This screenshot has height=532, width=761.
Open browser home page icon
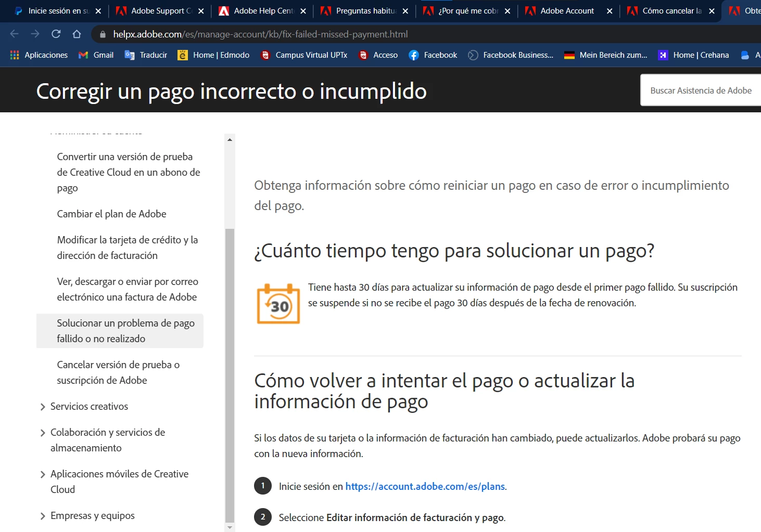click(77, 34)
